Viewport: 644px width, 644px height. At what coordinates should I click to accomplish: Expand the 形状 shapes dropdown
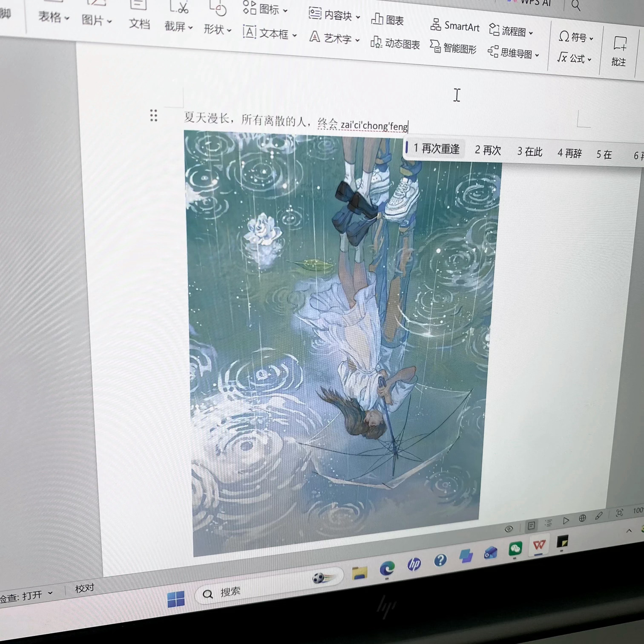pos(217,29)
